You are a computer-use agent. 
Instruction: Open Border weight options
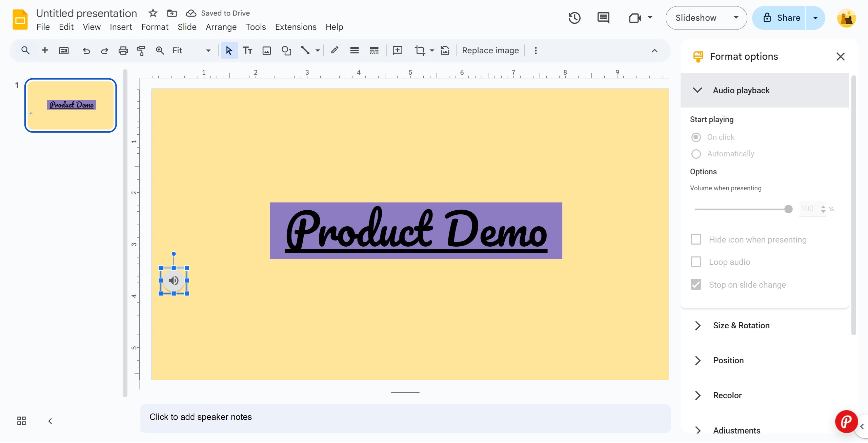(x=355, y=51)
